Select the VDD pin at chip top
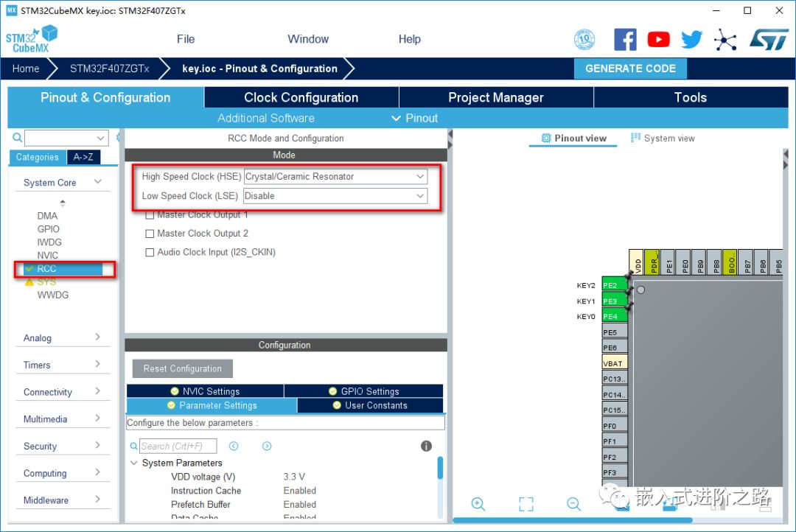The image size is (796, 532). 636,262
